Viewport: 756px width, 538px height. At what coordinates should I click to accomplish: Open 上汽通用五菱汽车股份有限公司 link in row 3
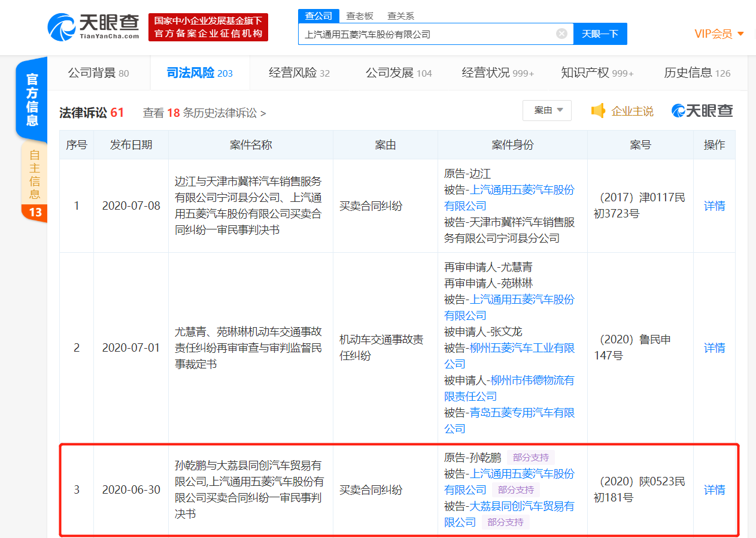pos(509,482)
